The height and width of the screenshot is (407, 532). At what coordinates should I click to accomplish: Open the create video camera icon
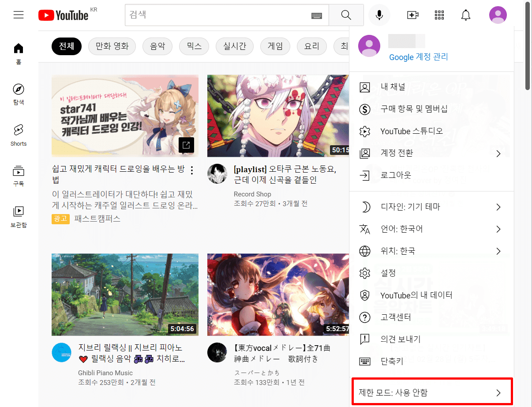point(412,15)
